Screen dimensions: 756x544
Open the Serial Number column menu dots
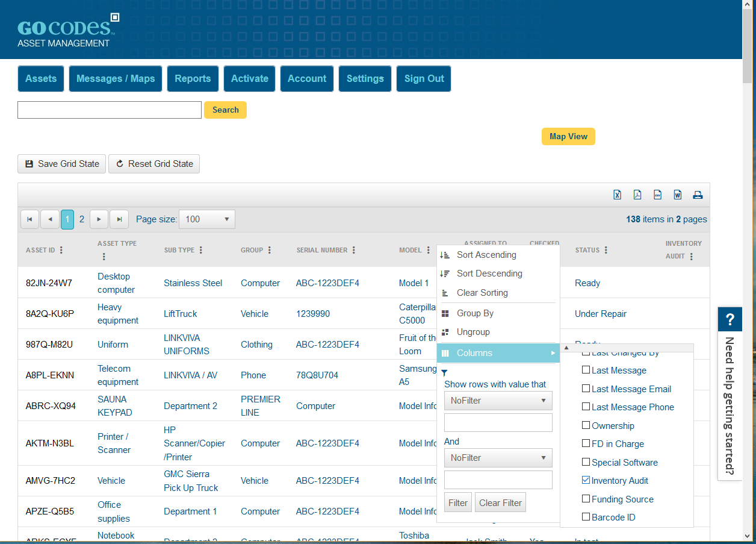click(354, 250)
